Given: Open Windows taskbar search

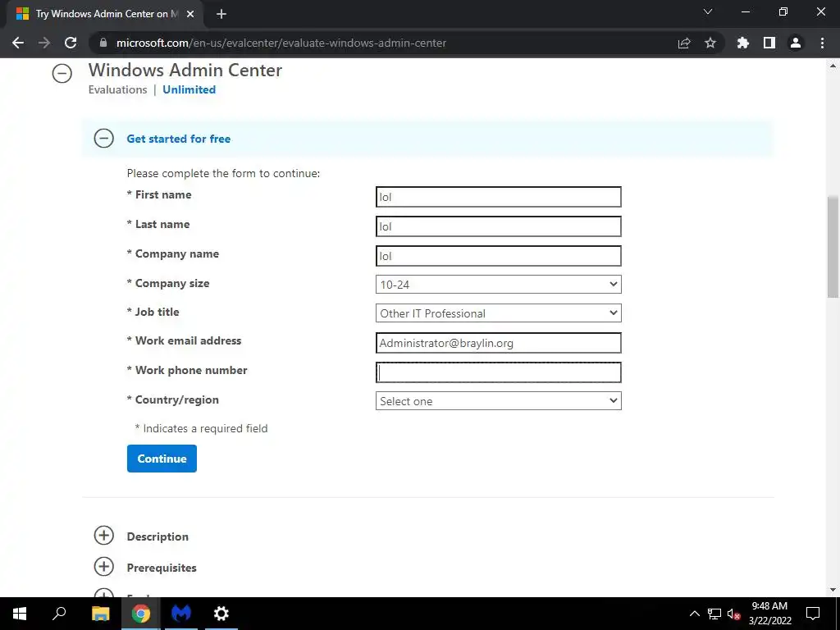Looking at the screenshot, I should click(x=59, y=614).
